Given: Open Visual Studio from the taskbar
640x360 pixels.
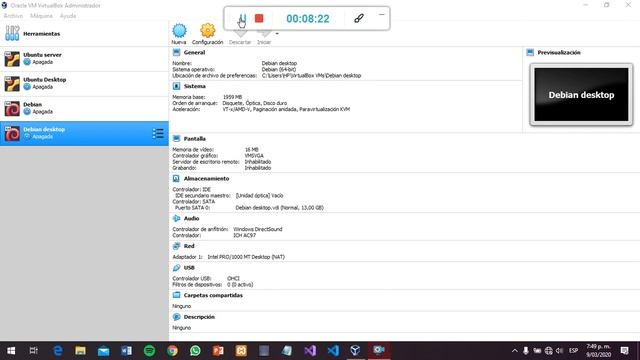Looking at the screenshot, I should click(x=310, y=351).
